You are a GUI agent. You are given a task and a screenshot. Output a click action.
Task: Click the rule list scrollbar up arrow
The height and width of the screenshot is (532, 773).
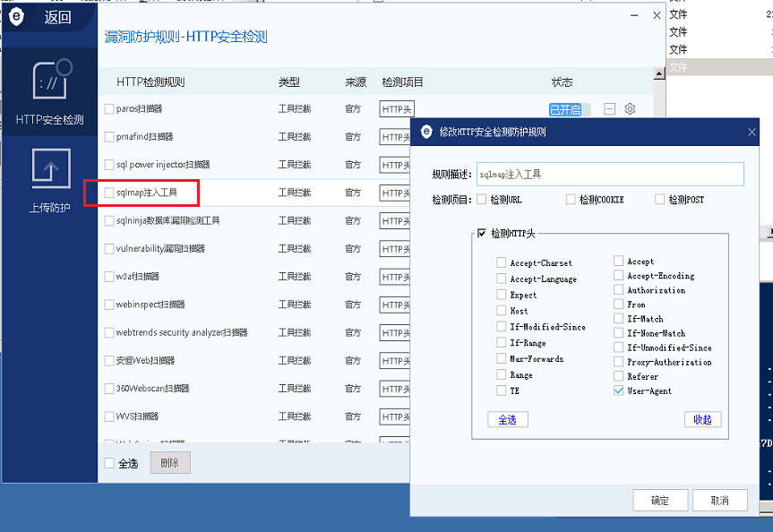click(659, 74)
